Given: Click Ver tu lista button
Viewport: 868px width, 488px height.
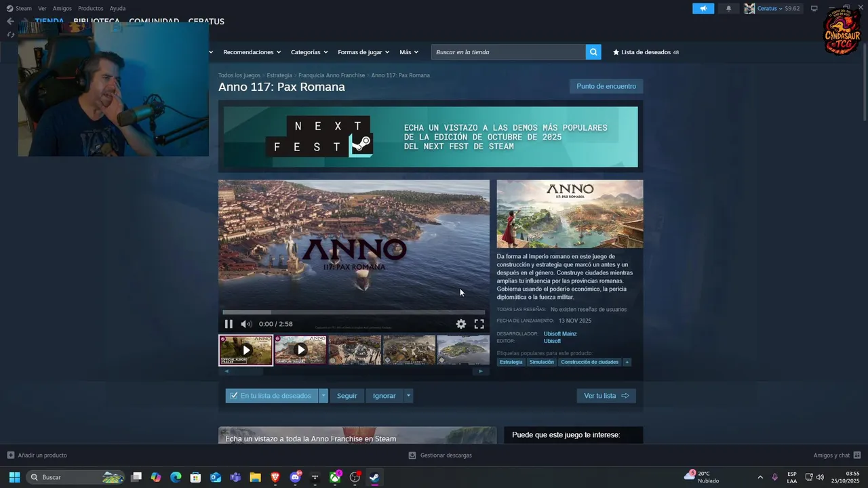Looking at the screenshot, I should (606, 396).
